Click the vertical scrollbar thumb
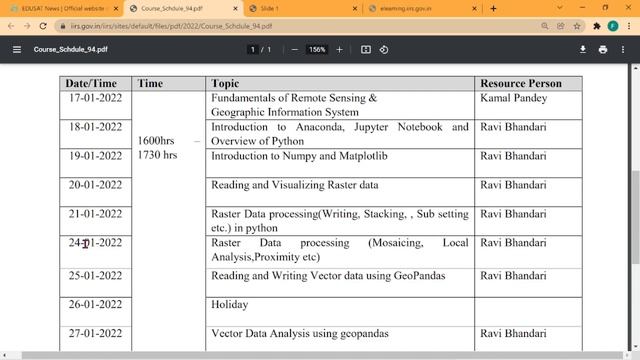This screenshot has height=360, width=640. click(635, 217)
